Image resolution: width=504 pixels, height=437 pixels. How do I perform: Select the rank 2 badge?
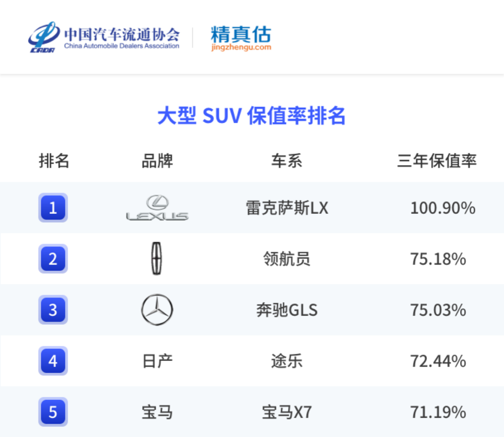pyautogui.click(x=53, y=259)
